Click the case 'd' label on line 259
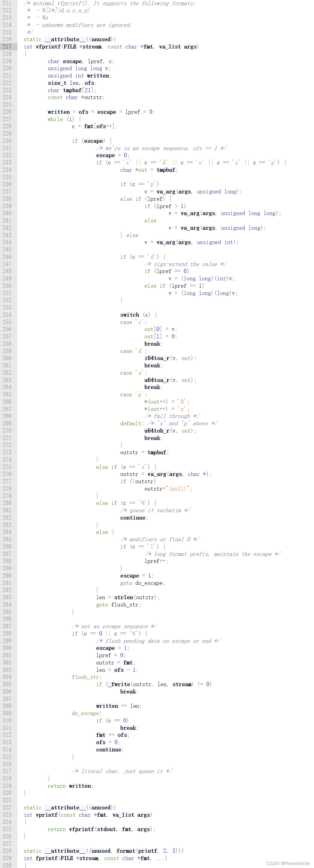 tap(133, 351)
